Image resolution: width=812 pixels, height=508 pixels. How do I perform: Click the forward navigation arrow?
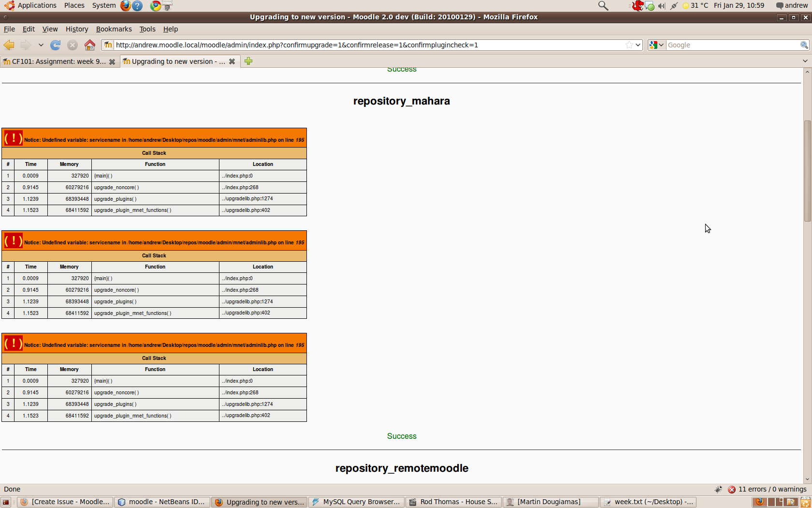pos(26,45)
